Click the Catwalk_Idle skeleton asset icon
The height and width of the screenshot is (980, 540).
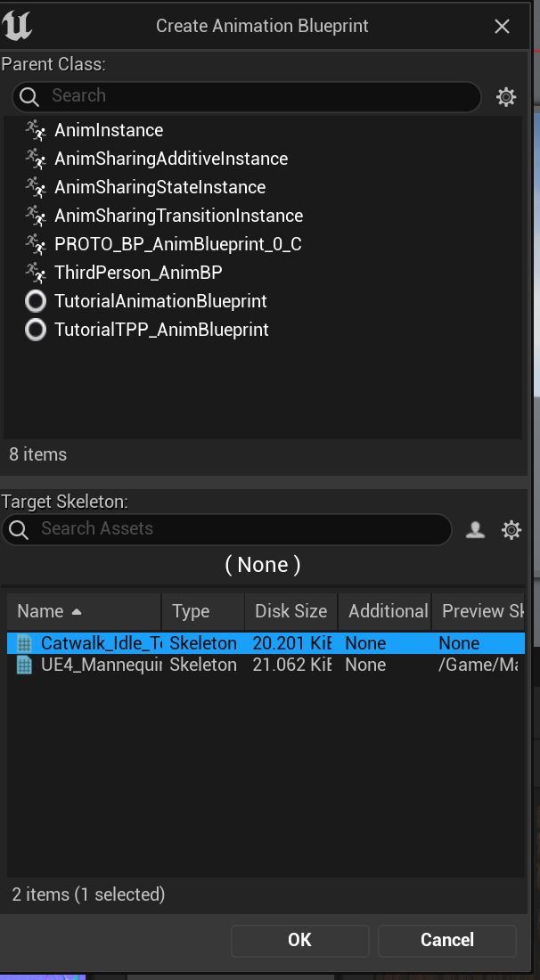pos(24,643)
